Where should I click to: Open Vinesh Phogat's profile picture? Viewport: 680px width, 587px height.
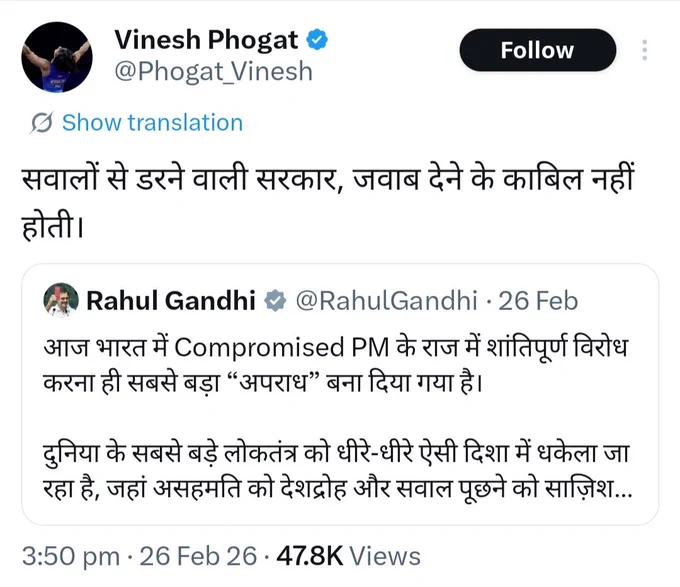tap(57, 57)
